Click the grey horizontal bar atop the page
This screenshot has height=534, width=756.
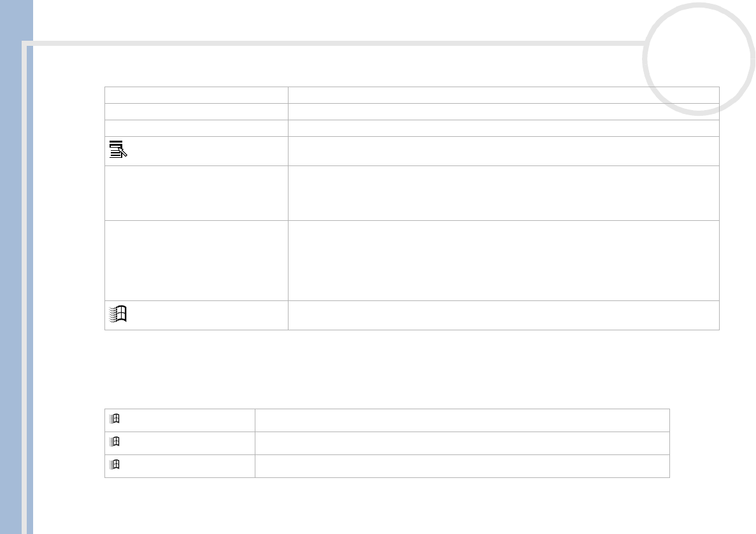[x=331, y=45]
